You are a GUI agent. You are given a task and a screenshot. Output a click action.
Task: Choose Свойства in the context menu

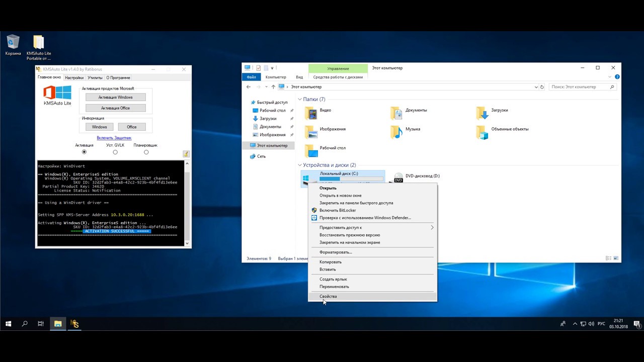click(373, 296)
